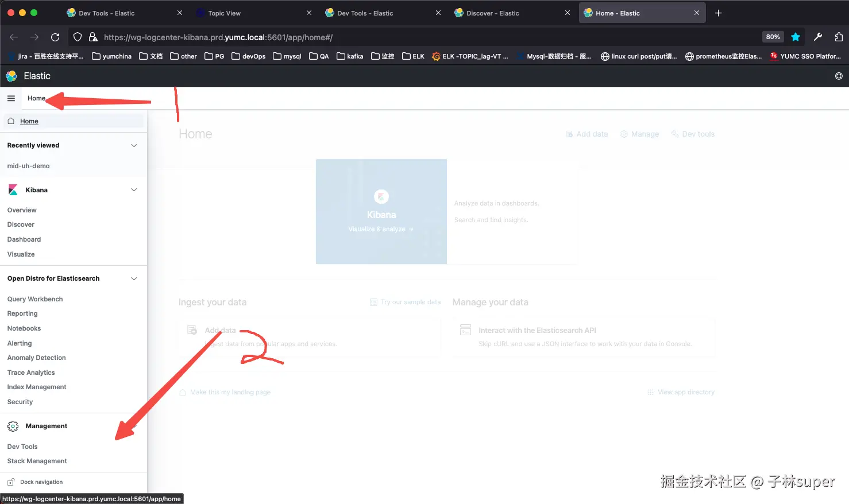Viewport: 849px width, 504px height.
Task: Open Notebooks in sidebar
Action: click(x=24, y=328)
